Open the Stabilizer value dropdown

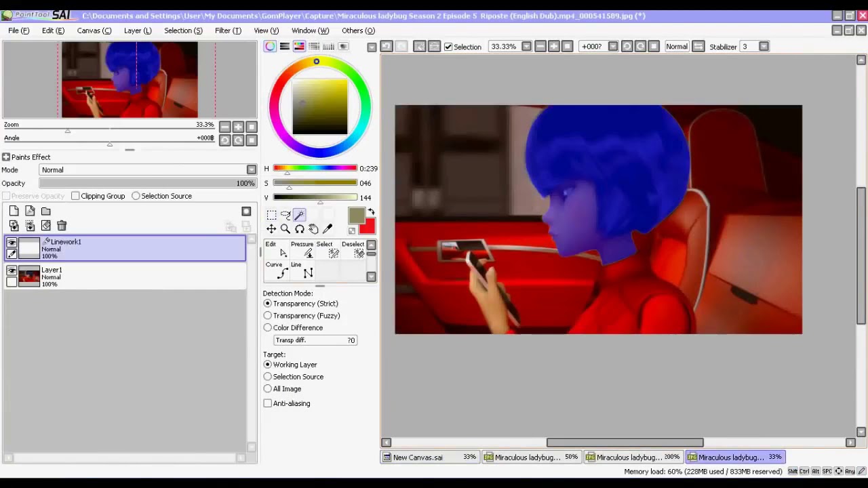tap(764, 47)
